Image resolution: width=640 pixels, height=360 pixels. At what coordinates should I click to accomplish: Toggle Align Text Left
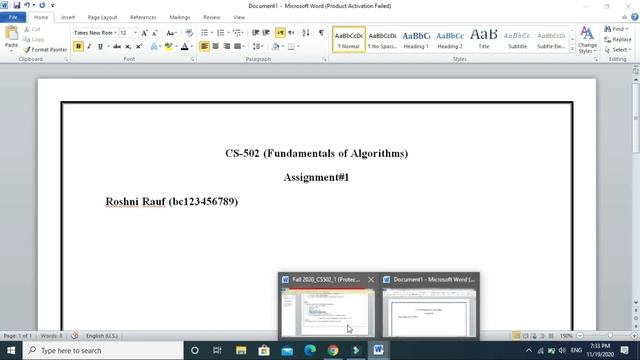(204, 46)
